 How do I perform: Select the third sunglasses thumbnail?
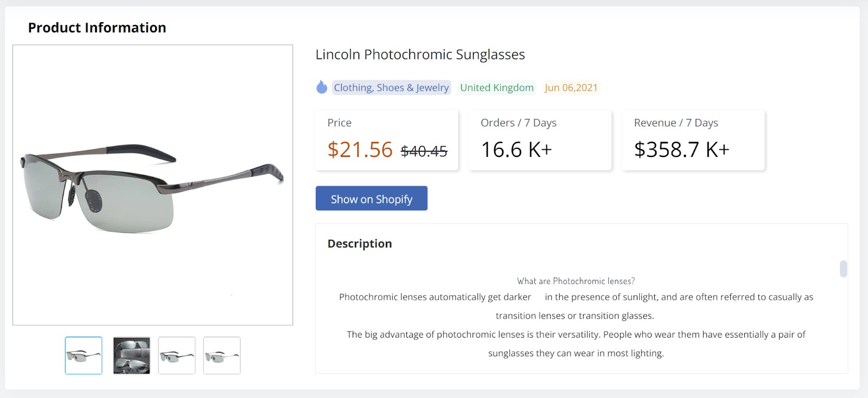176,355
